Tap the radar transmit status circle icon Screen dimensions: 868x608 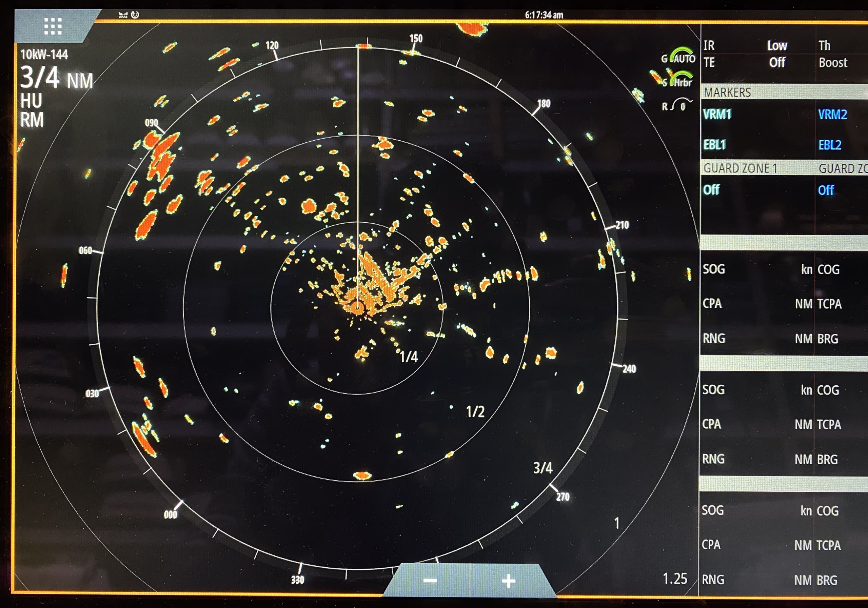135,14
